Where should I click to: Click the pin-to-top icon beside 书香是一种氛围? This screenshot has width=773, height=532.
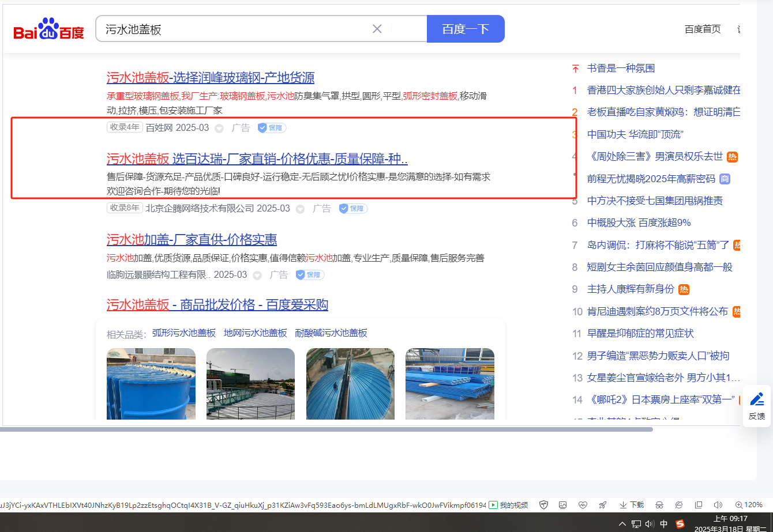tap(575, 69)
